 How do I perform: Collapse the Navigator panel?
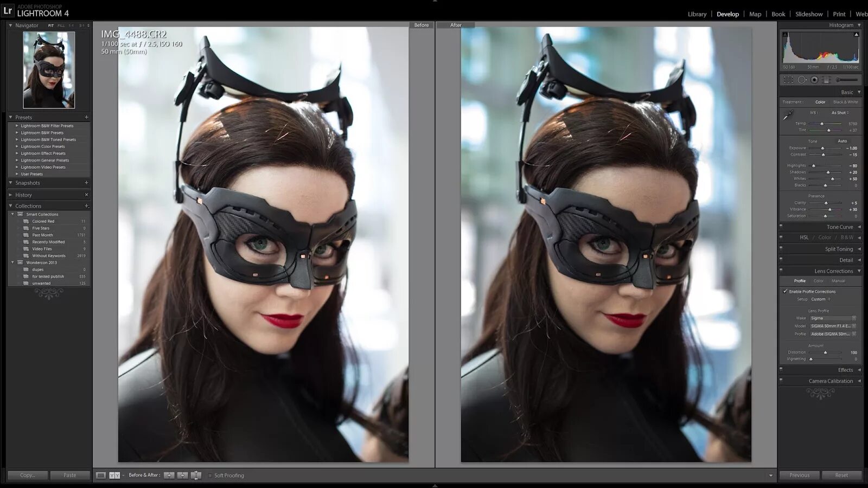(10, 25)
